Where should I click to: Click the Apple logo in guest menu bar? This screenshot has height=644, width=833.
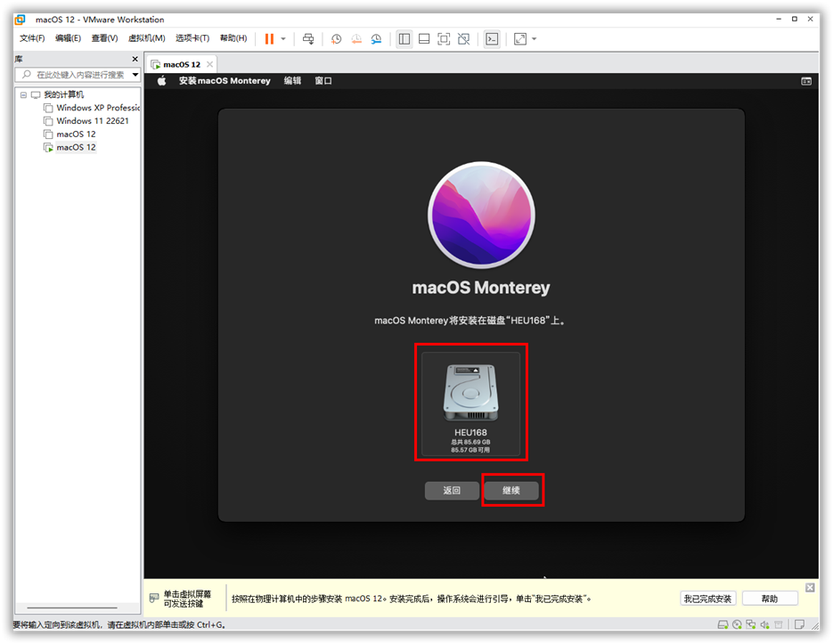161,81
